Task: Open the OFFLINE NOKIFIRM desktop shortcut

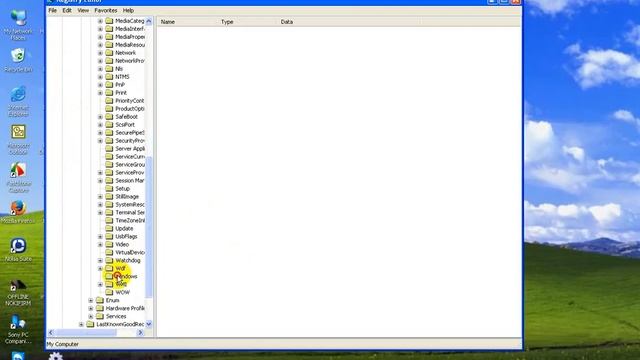Action: coord(18,292)
